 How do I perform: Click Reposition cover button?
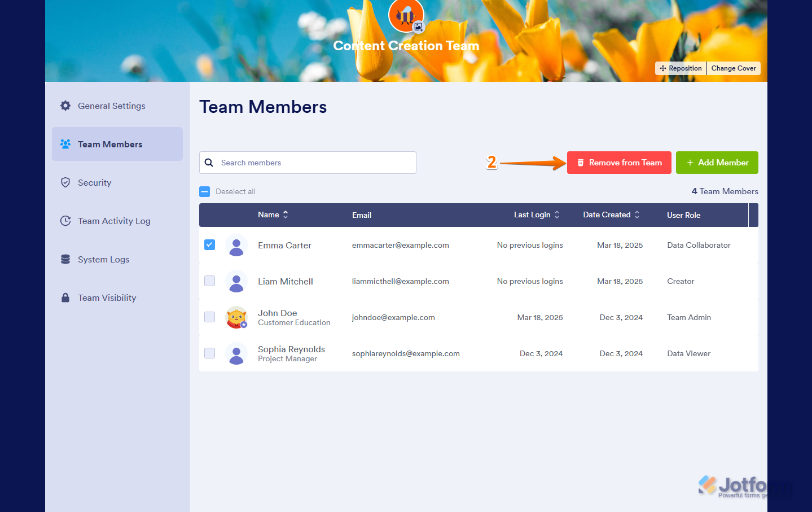click(681, 68)
